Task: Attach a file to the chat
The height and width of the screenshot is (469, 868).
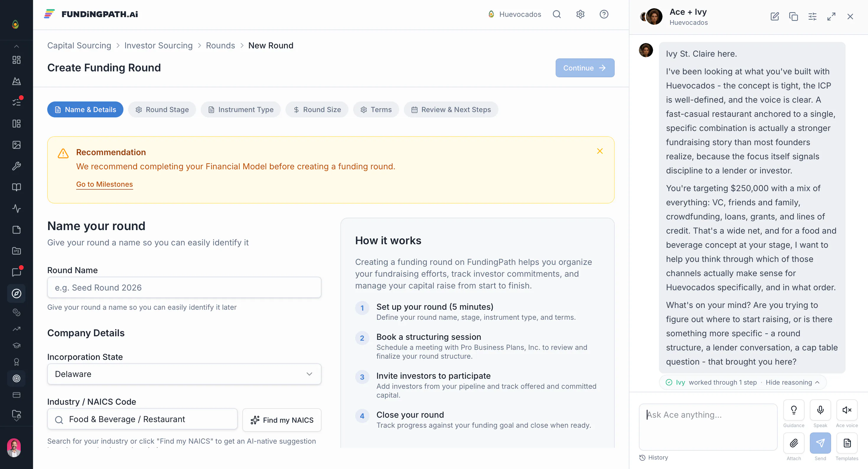Action: [794, 443]
